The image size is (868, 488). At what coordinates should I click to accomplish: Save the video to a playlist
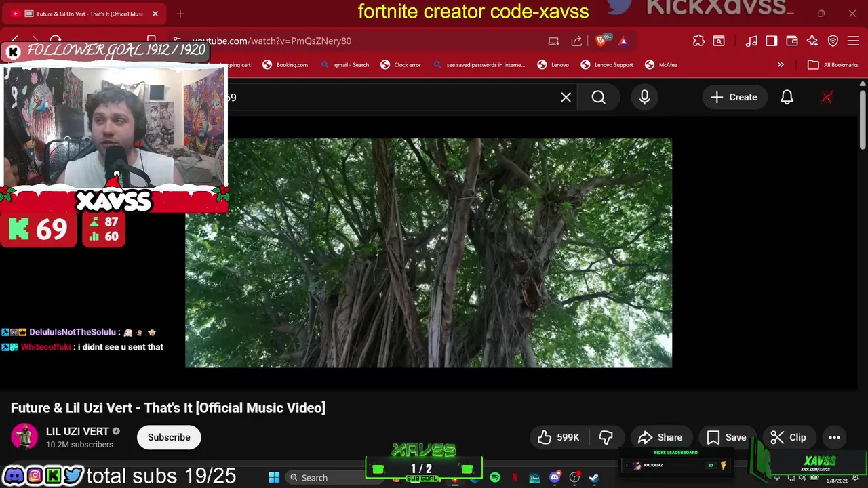[726, 437]
